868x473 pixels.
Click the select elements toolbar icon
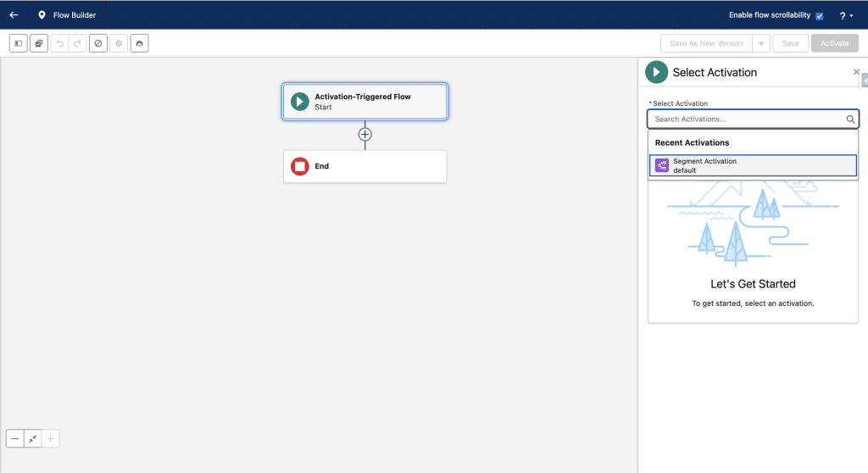(x=39, y=43)
